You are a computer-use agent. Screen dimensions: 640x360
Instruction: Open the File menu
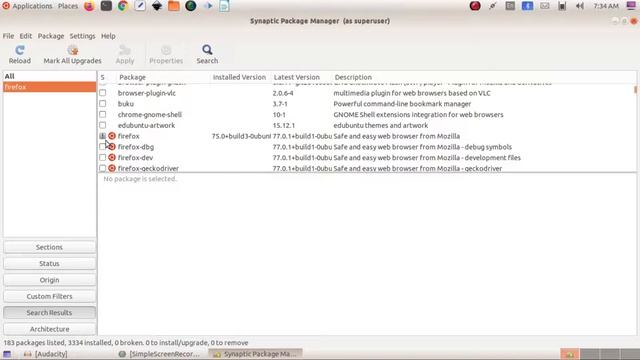[8, 36]
